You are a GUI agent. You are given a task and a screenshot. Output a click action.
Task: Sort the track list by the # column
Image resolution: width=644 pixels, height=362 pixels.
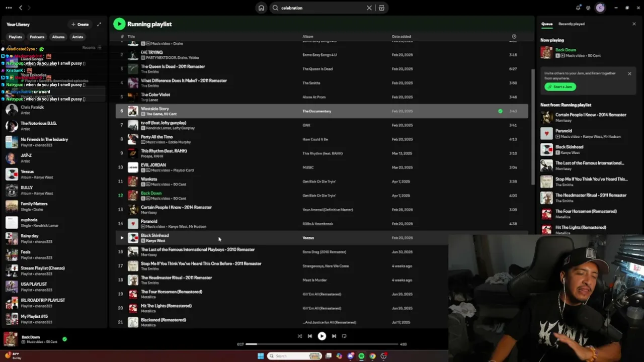(122, 36)
